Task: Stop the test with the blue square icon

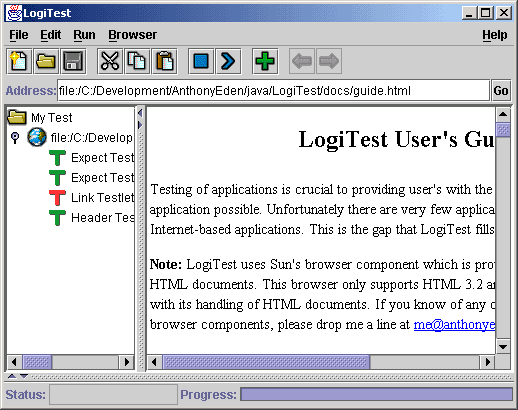Action: coord(201,61)
